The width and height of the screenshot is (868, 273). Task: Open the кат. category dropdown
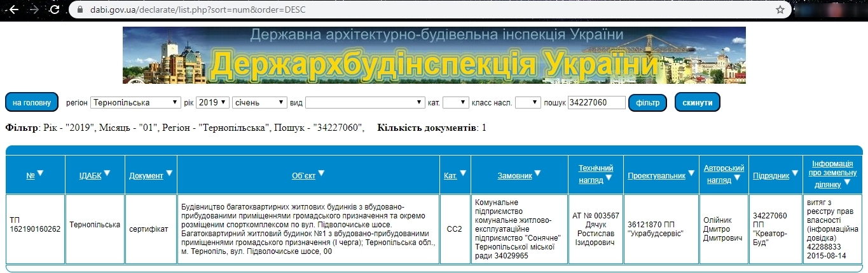tap(455, 102)
